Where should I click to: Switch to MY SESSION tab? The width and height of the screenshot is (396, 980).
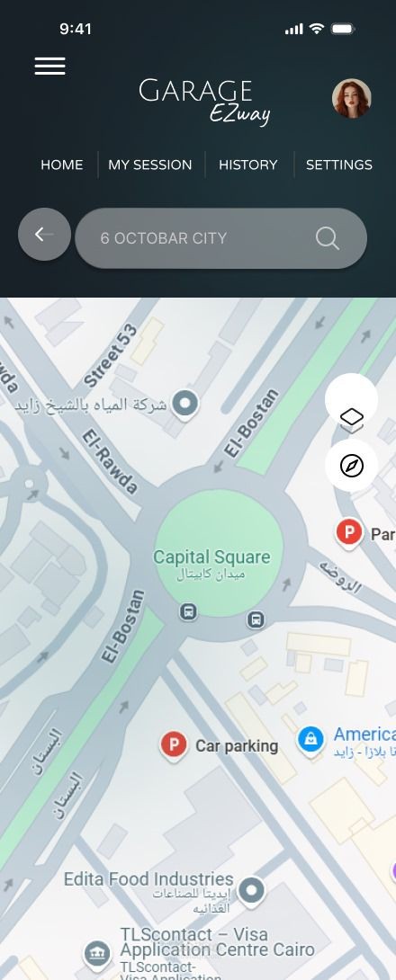pyautogui.click(x=150, y=165)
